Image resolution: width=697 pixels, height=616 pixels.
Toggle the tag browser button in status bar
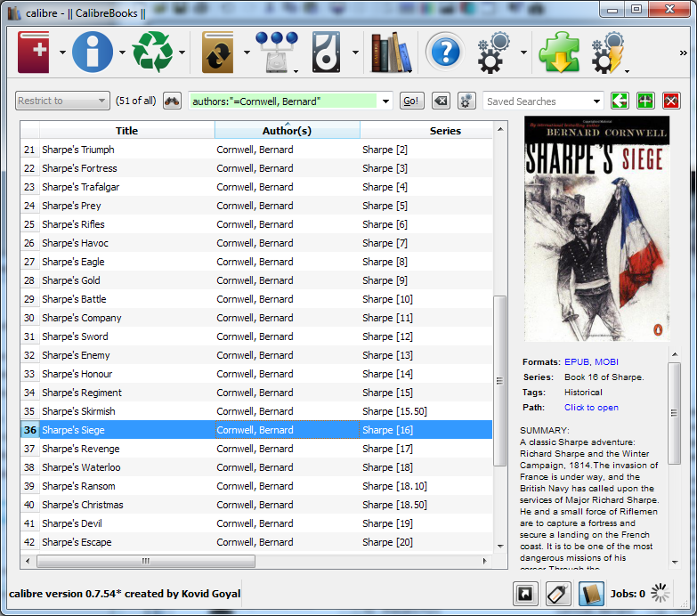coord(558,594)
